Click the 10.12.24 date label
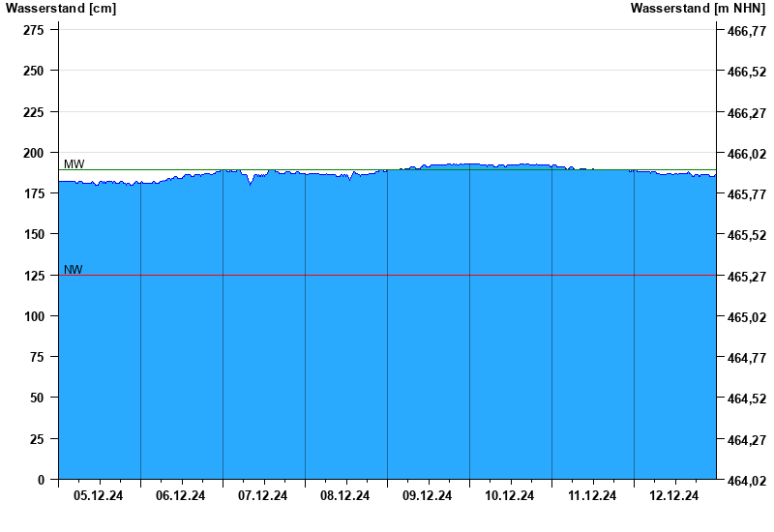Image resolution: width=774 pixels, height=532 pixels. tap(510, 496)
